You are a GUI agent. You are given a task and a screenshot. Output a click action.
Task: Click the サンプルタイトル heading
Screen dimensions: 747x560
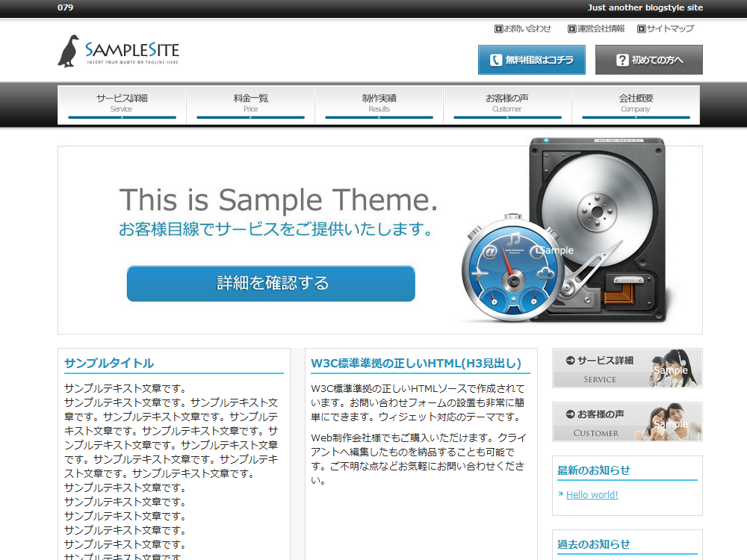point(109,364)
